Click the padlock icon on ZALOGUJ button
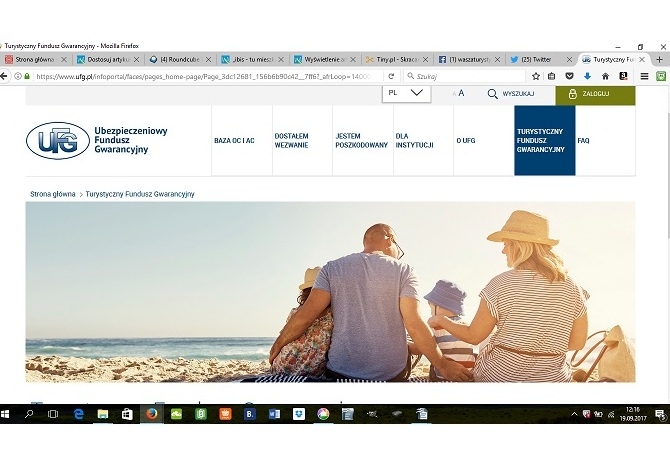Viewport: 670px width, 463px height. (x=572, y=94)
